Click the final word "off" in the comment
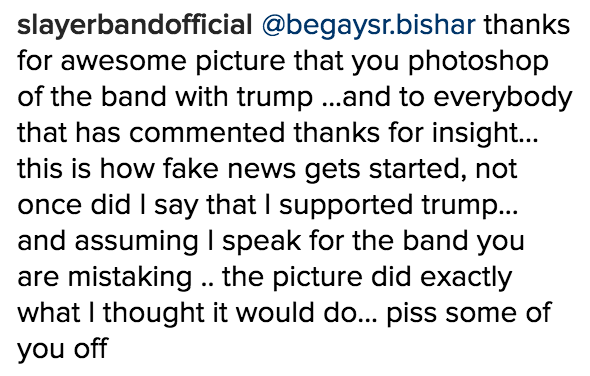Image resolution: width=590 pixels, height=376 pixels. 91,348
